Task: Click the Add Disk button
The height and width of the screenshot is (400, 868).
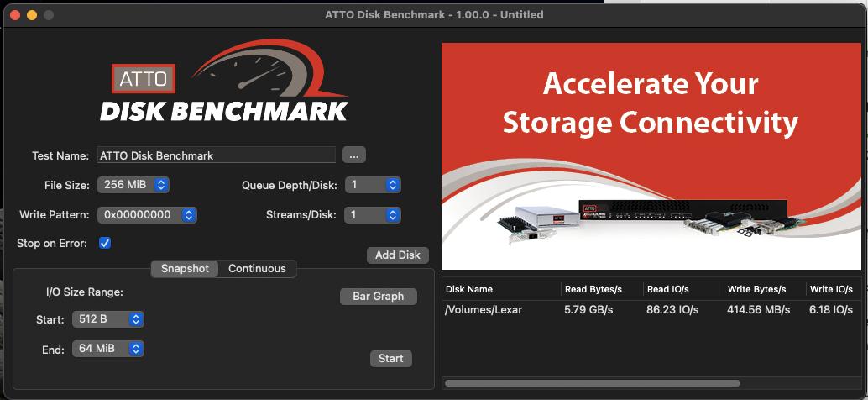Action: pos(397,255)
